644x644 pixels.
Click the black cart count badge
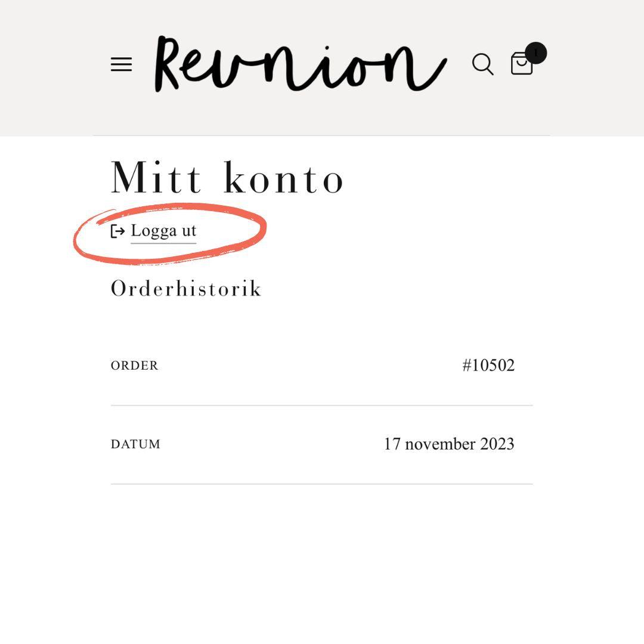coord(535,53)
